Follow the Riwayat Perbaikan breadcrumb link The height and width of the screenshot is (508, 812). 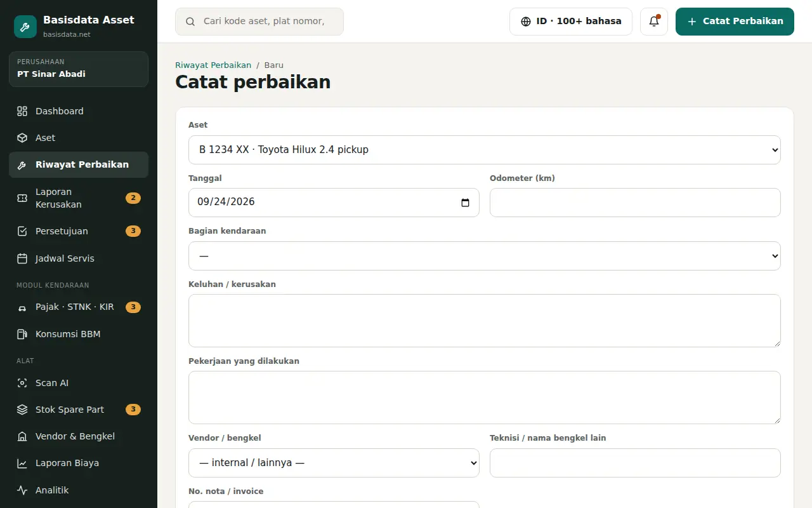213,65
